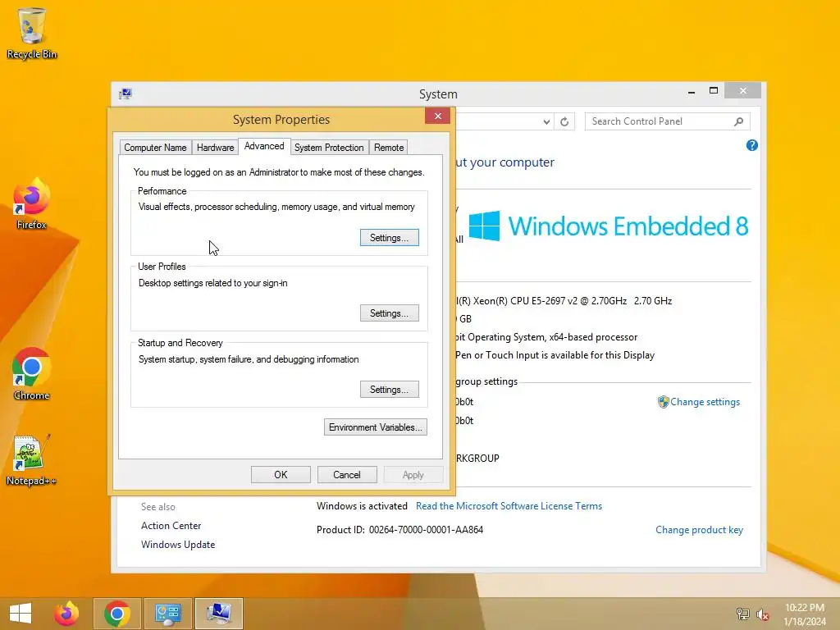Open Windows Update link
This screenshot has height=630, width=840.
[178, 545]
